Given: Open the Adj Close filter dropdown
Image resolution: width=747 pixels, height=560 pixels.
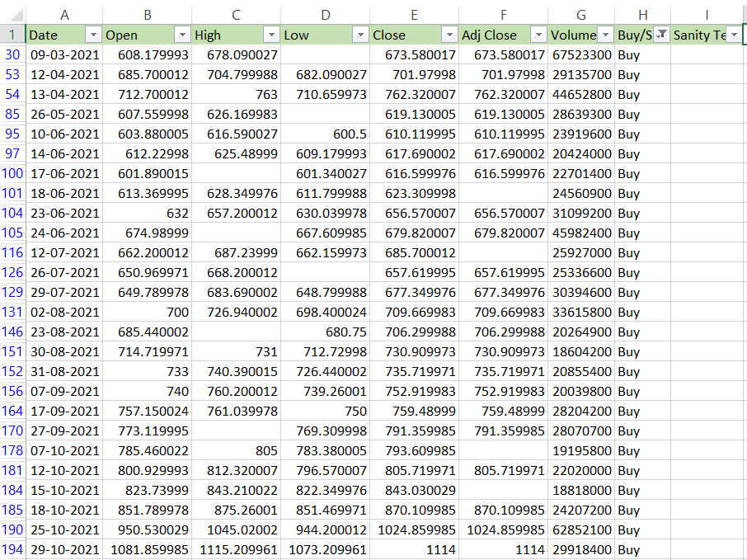Looking at the screenshot, I should pyautogui.click(x=538, y=35).
